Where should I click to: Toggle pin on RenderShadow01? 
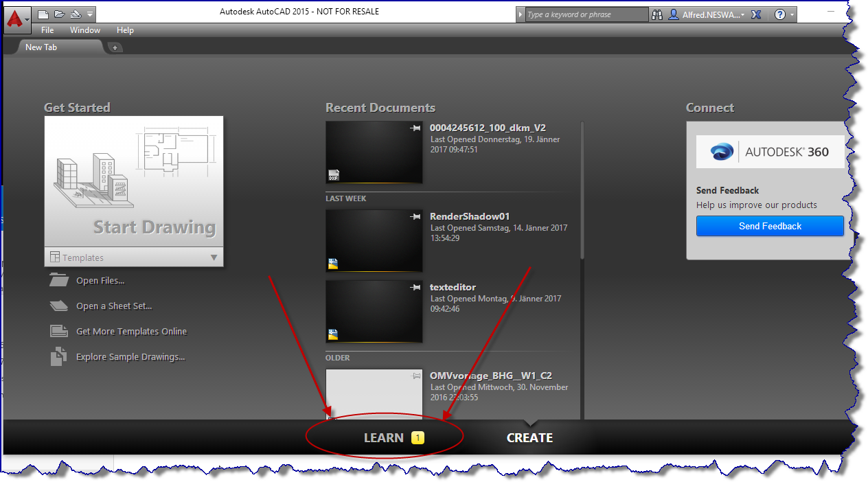[414, 216]
